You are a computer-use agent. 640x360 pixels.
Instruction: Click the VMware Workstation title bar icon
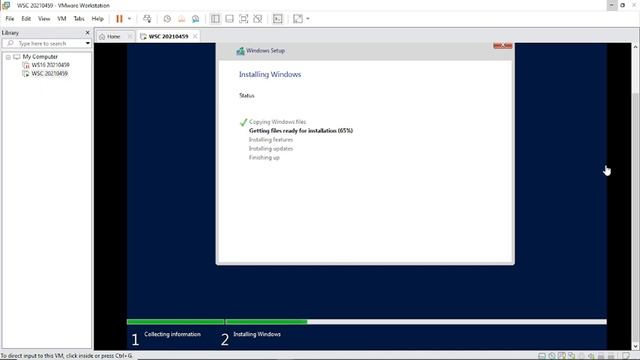pos(6,5)
